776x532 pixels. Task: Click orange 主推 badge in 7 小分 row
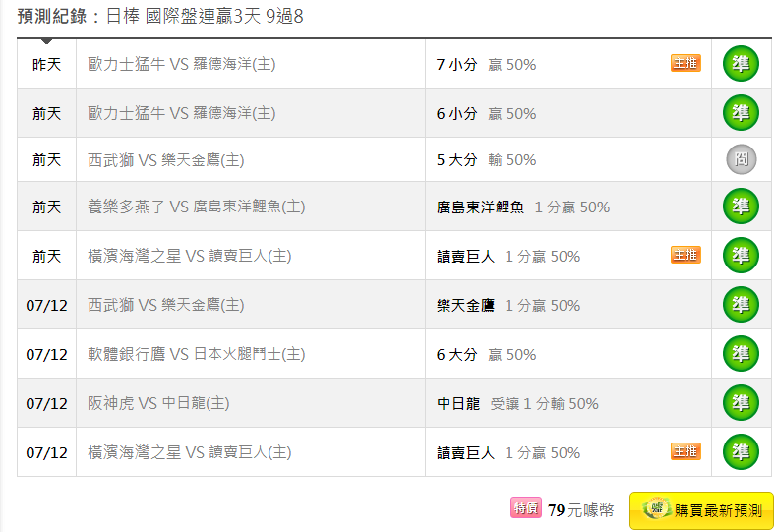point(686,64)
